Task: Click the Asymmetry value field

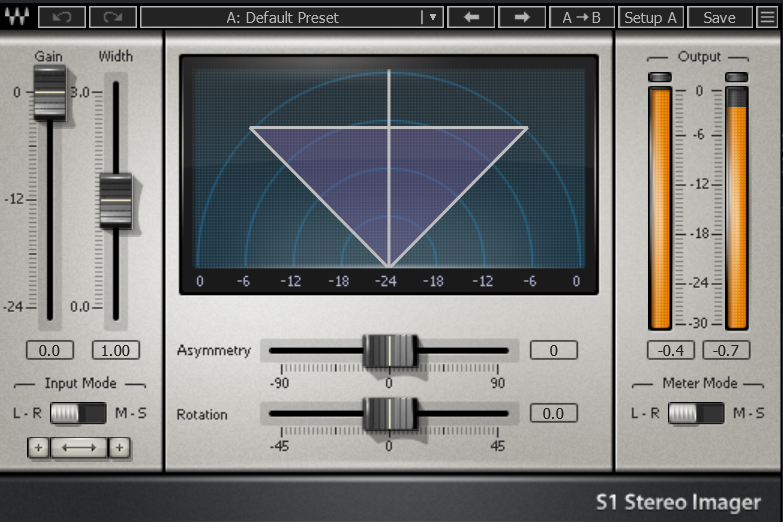Action: tap(554, 350)
